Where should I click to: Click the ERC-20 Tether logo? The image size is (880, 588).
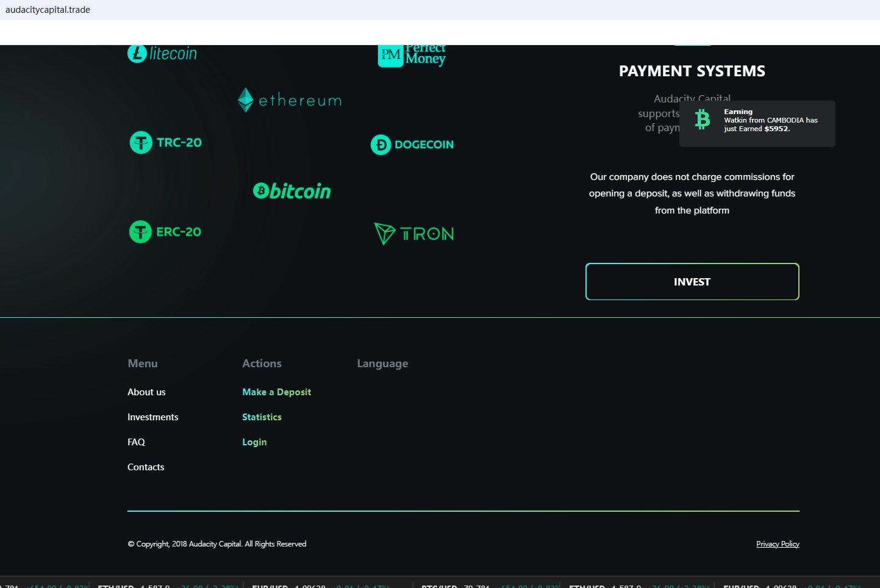165,232
